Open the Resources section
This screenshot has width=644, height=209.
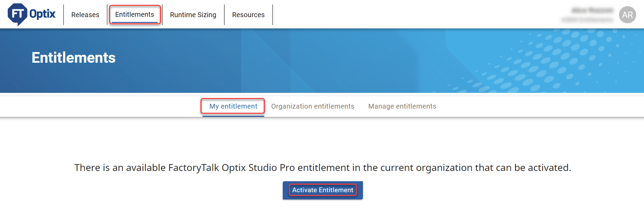click(248, 14)
